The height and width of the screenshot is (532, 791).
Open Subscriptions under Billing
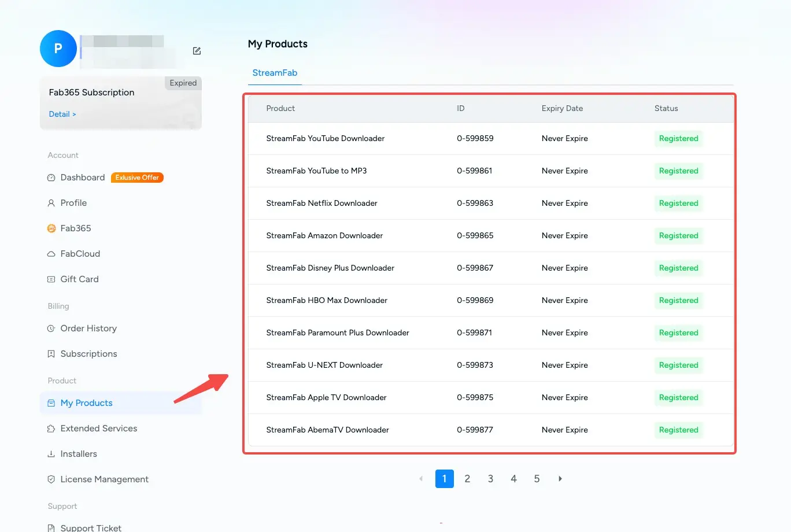pos(88,354)
